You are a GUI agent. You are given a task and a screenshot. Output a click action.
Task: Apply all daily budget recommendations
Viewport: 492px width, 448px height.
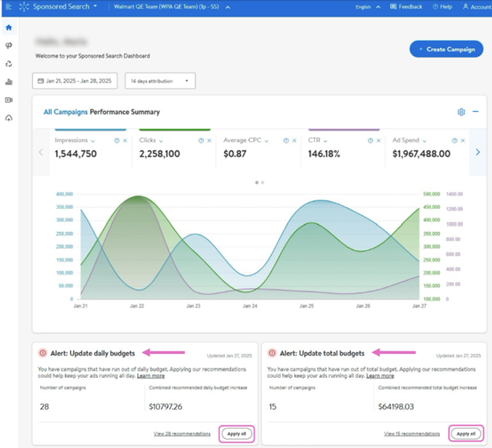(235, 433)
